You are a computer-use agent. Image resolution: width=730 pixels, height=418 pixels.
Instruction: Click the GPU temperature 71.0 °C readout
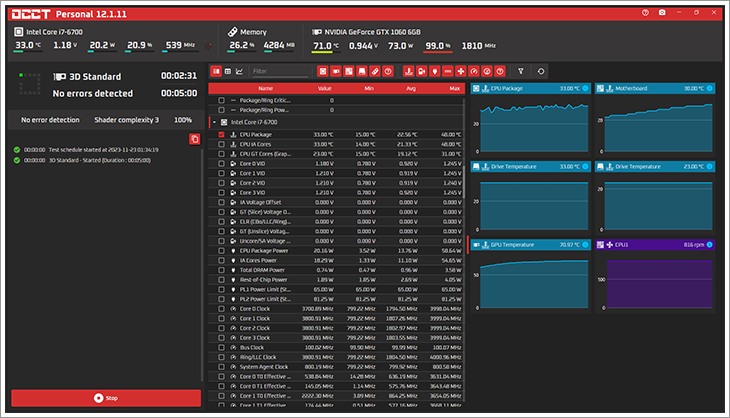(325, 46)
